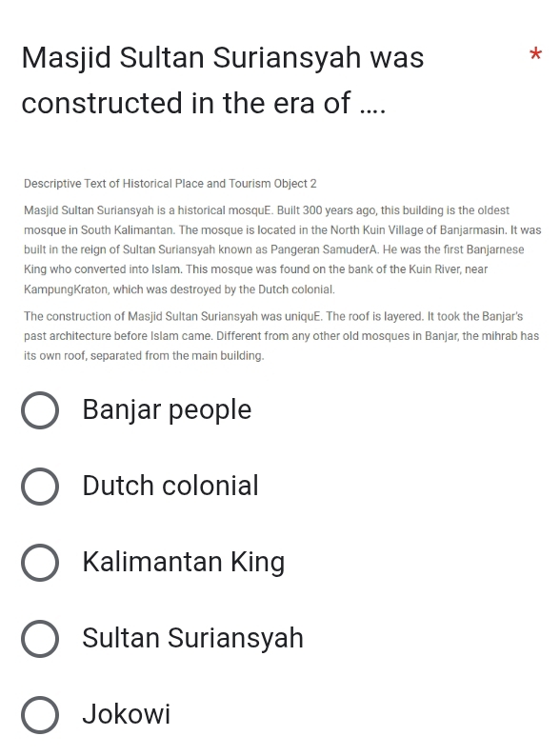Select the Banjar people radio button

click(40, 410)
